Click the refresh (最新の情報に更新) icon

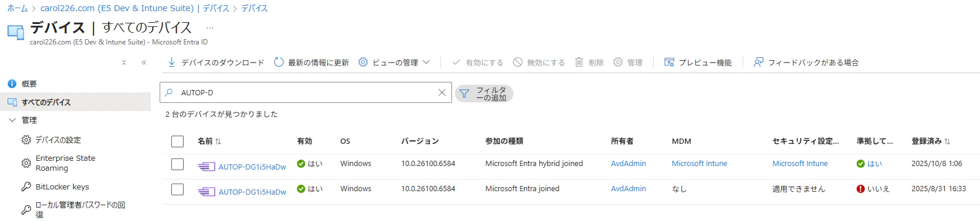pyautogui.click(x=279, y=62)
